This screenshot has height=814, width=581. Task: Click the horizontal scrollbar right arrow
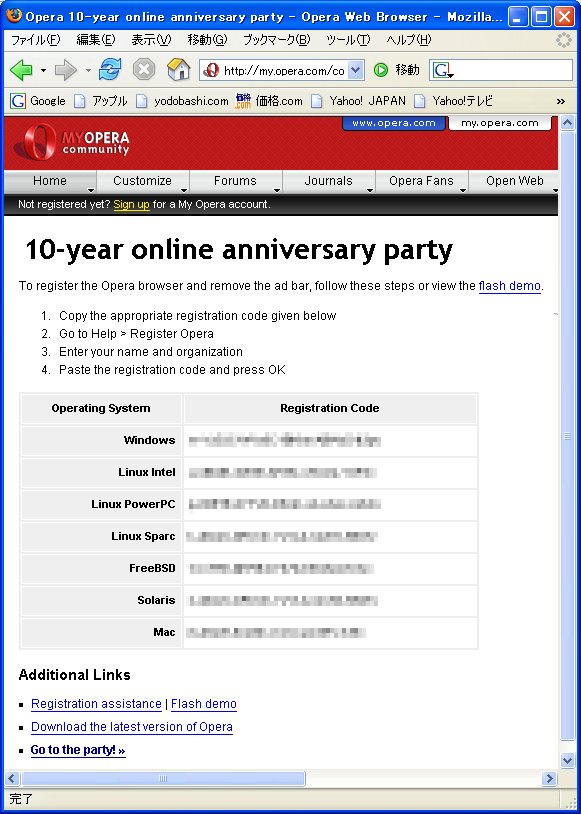click(549, 779)
